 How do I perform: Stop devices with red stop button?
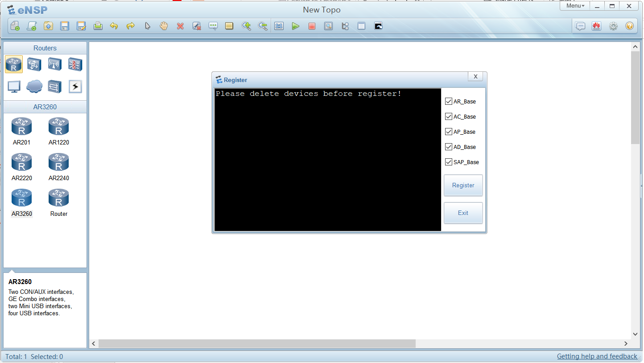[x=312, y=26]
